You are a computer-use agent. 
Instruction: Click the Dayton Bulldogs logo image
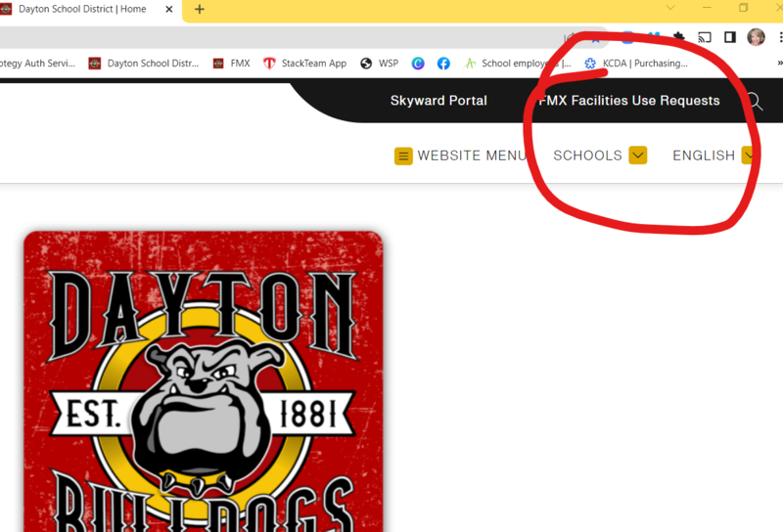click(204, 381)
